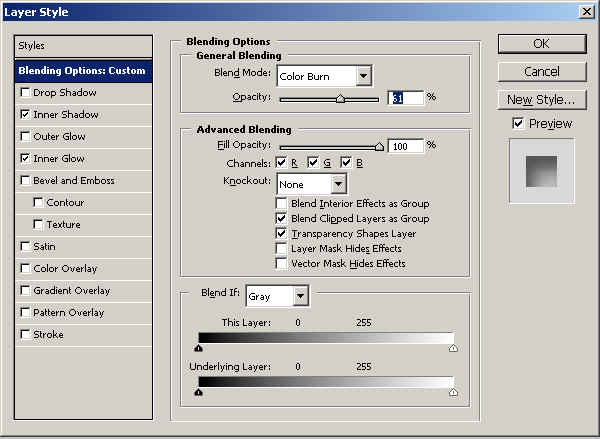Click This Layer black slider handle
Image resolution: width=600 pixels, height=439 pixels.
(x=198, y=348)
